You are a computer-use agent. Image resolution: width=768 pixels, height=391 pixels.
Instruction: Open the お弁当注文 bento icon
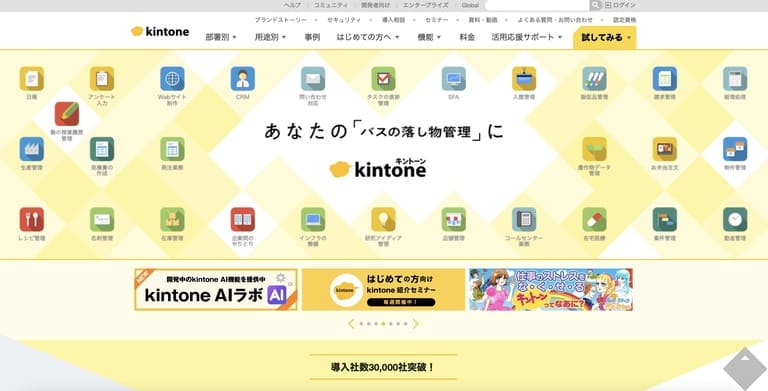click(665, 149)
